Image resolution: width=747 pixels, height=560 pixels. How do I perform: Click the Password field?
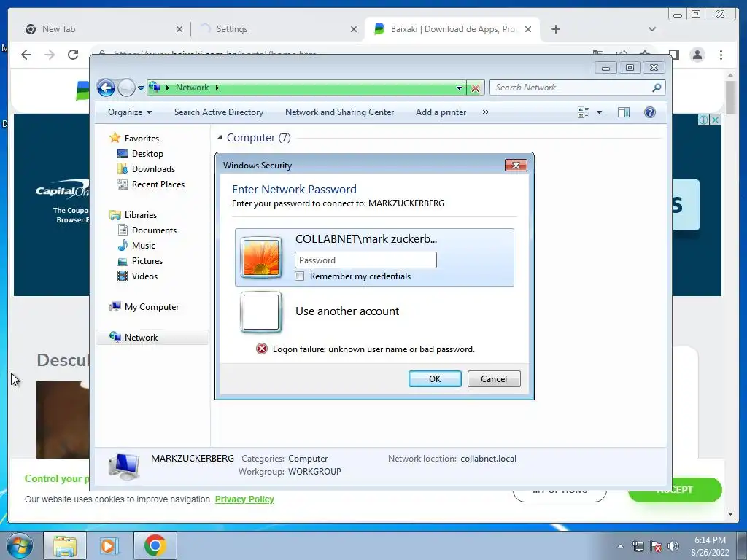coord(365,260)
